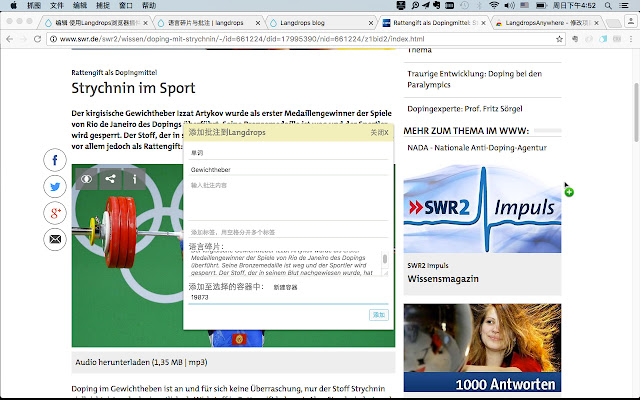This screenshot has height=400, width=640.
Task: Open 'Audio herunterladen (1,35 MB | mp3)' link
Action: [x=141, y=362]
